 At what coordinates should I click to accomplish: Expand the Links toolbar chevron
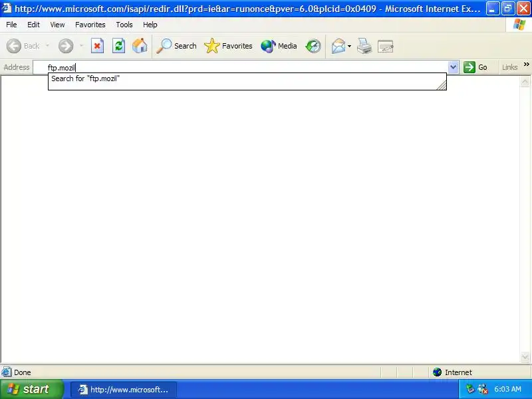(x=526, y=64)
